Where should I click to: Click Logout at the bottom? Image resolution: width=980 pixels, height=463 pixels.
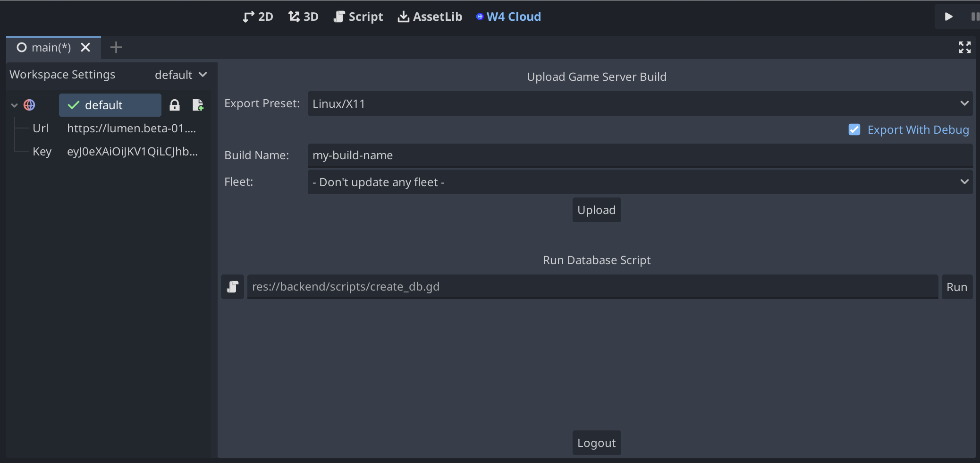[596, 443]
